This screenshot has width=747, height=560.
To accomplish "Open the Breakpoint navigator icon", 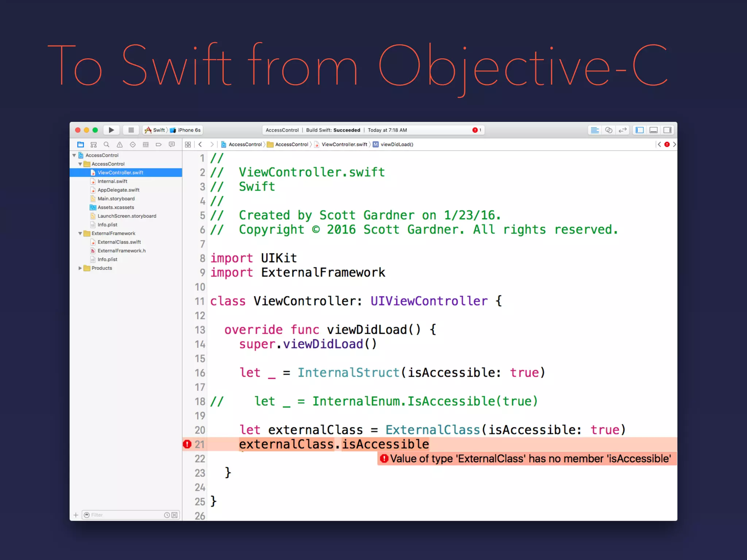I will point(159,145).
